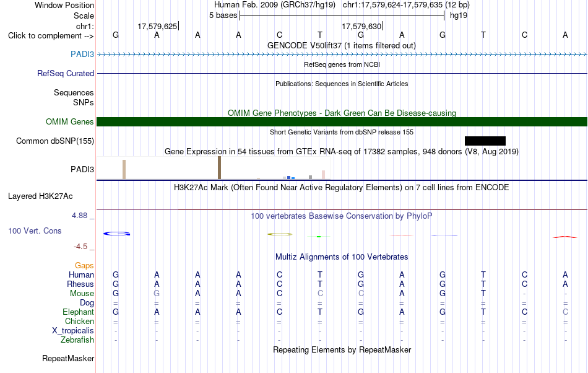Click the H3K27Ac Mark track title
Viewport: 588px width, 373px height.
coord(341,187)
